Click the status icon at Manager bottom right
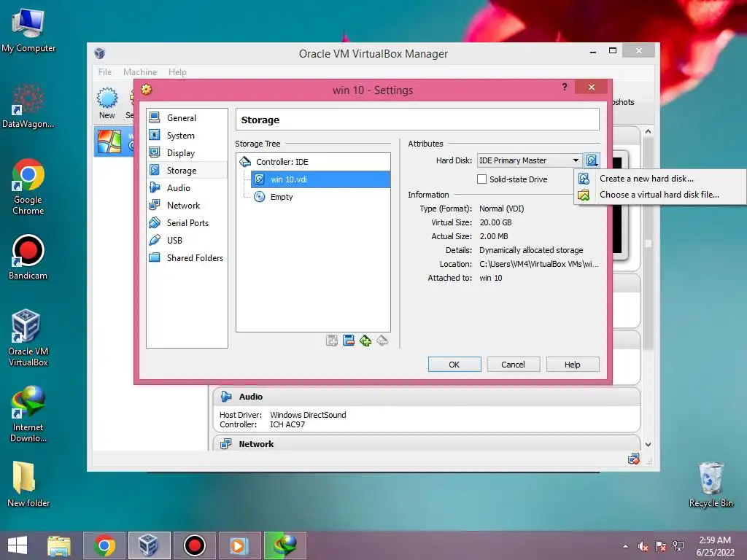747x560 pixels. [634, 459]
